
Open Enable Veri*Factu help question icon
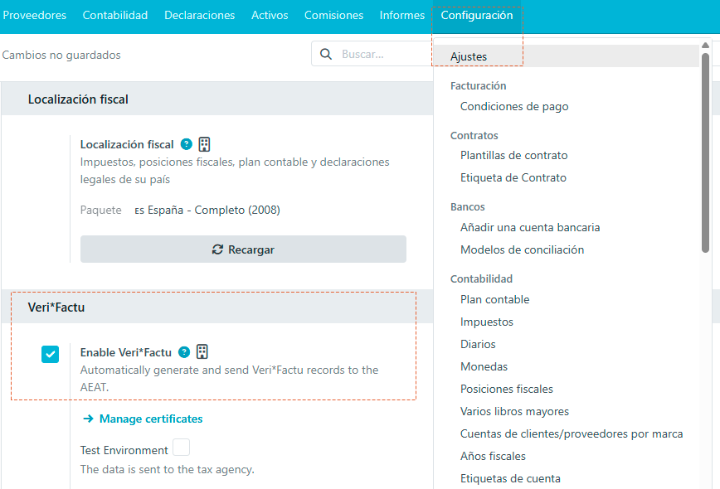pos(184,352)
